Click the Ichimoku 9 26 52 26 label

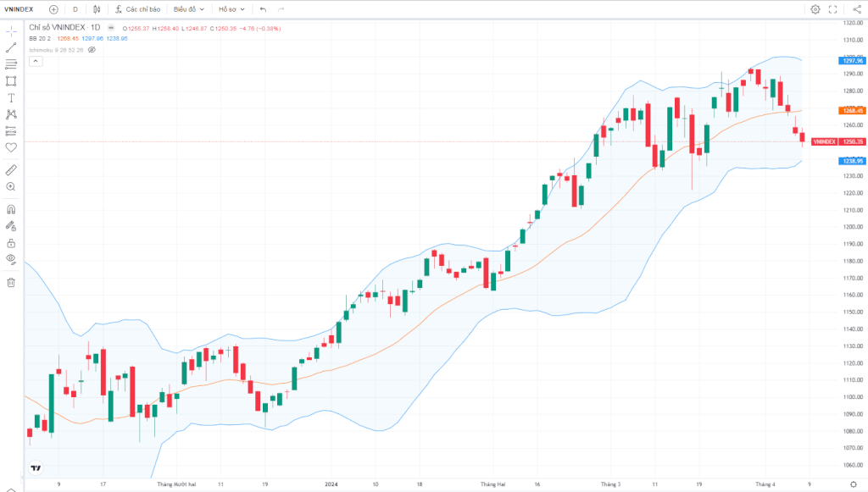click(57, 50)
